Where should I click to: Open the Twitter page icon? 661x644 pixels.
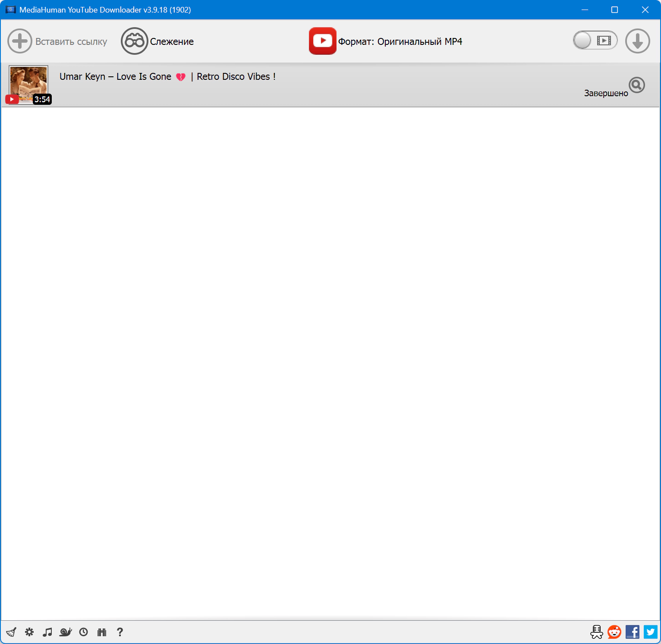tap(651, 632)
